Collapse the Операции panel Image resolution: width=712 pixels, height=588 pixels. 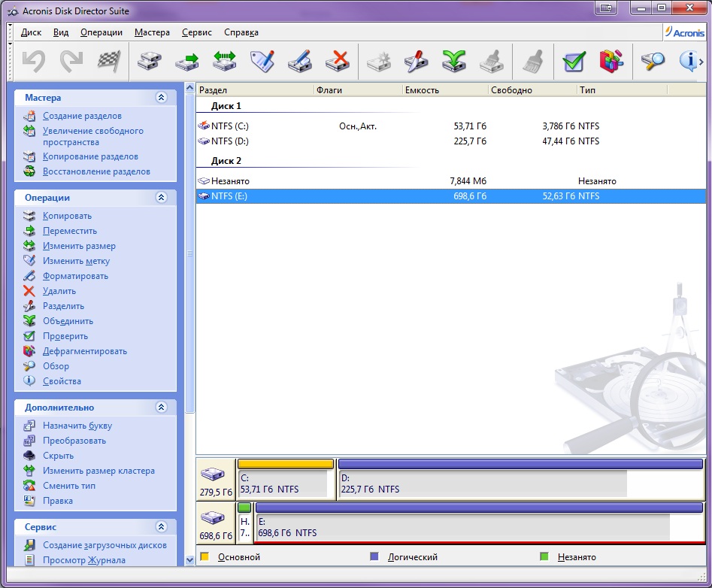[161, 197]
